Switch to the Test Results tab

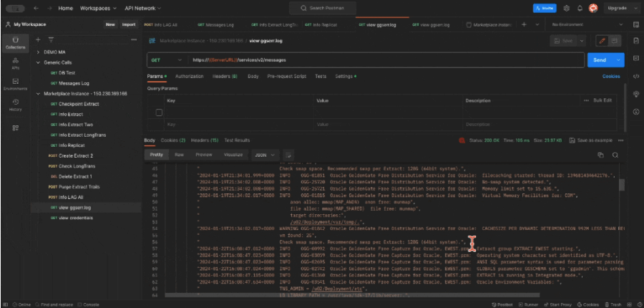click(x=238, y=140)
